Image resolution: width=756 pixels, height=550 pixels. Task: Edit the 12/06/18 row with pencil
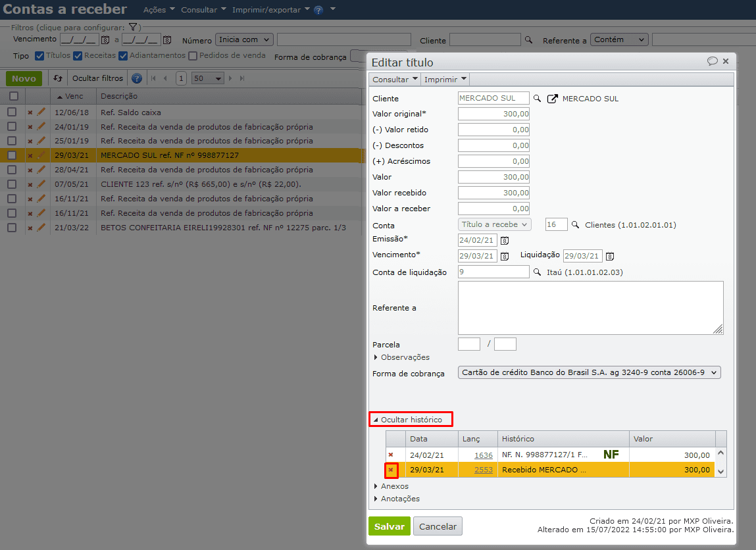coord(41,112)
